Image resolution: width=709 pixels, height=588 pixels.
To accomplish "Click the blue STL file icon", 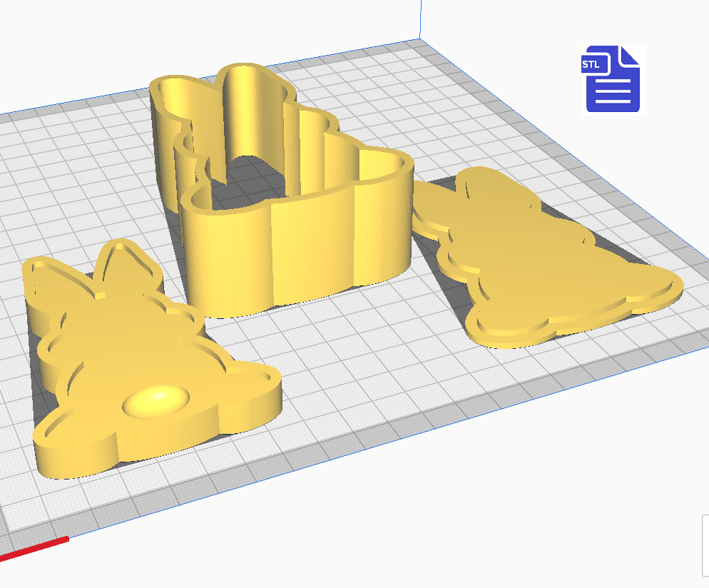I will coord(613,79).
